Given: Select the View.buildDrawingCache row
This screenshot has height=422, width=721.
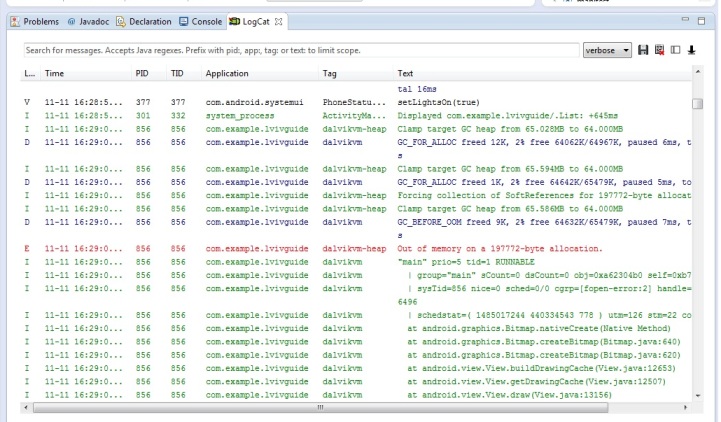Looking at the screenshot, I should coord(356,369).
